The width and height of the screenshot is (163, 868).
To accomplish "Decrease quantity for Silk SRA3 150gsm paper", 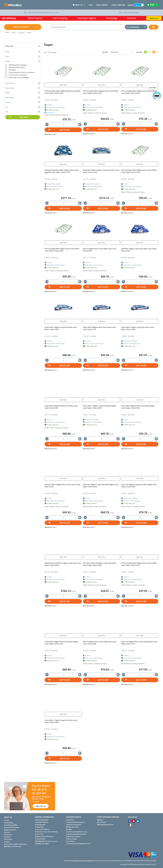I will pos(124,282).
